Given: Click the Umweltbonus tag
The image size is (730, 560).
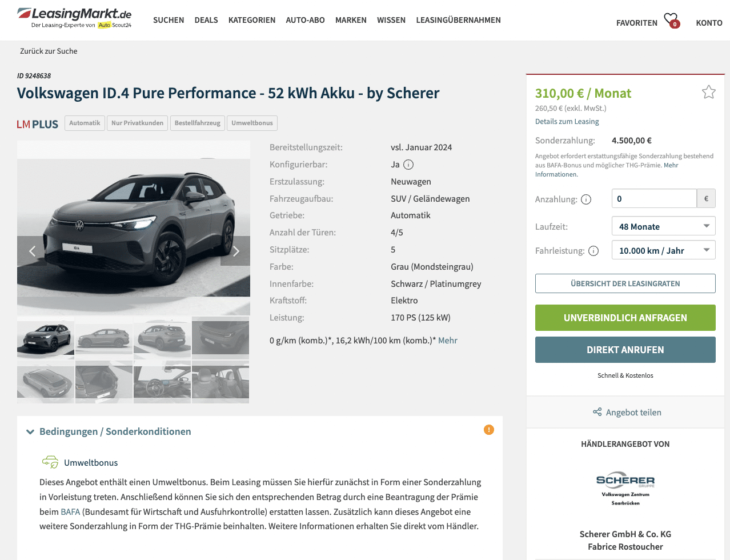Looking at the screenshot, I should [x=252, y=123].
